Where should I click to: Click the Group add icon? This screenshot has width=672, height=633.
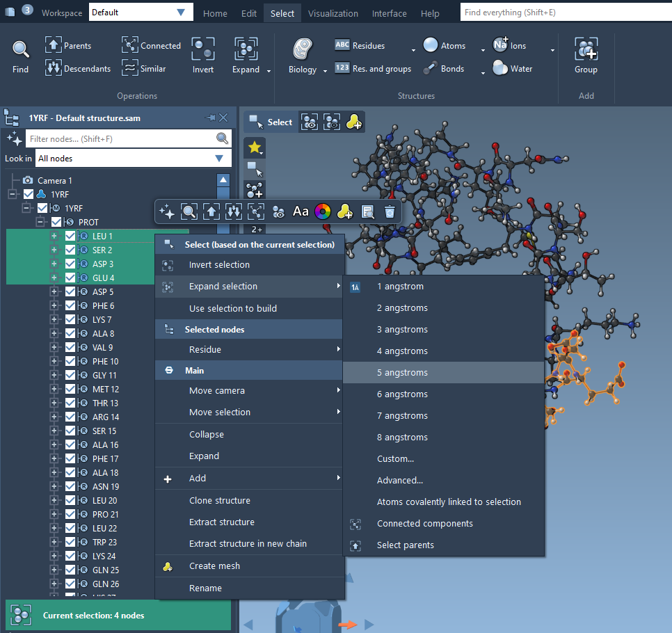(x=586, y=49)
